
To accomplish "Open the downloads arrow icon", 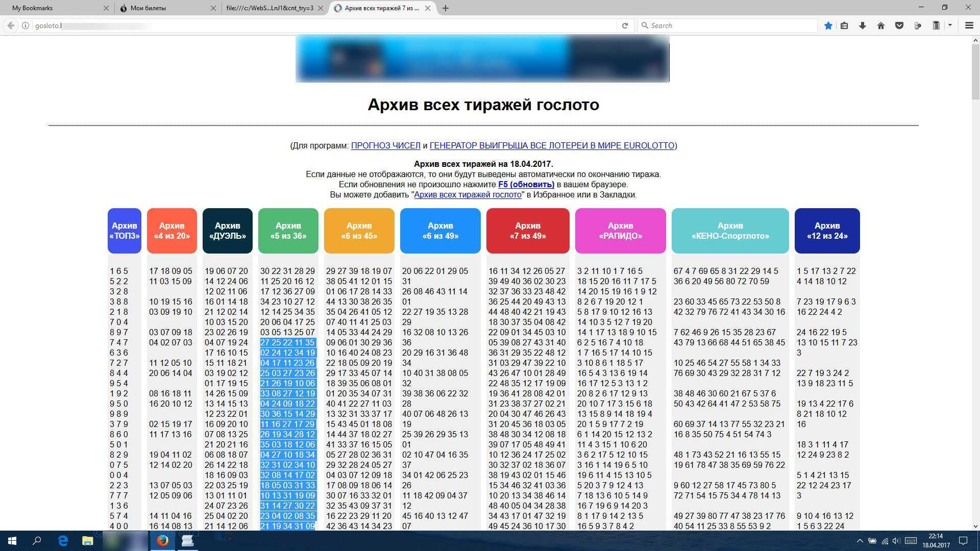I will coord(863,26).
